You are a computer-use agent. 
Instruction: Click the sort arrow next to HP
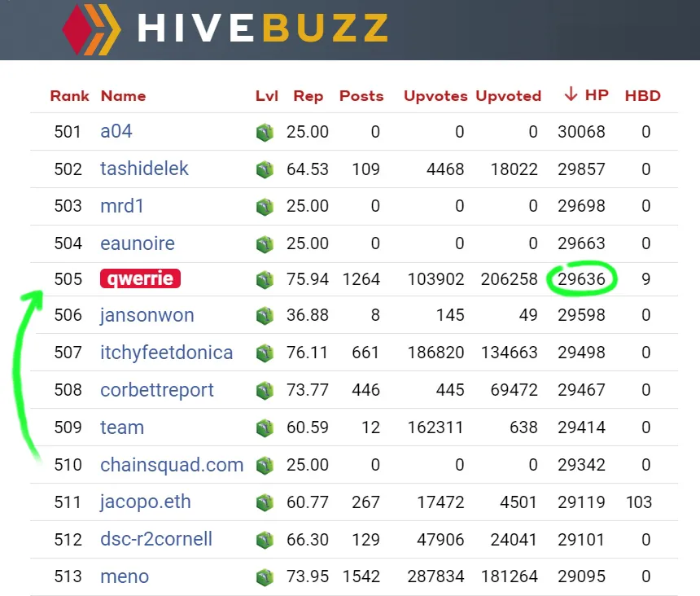(571, 94)
